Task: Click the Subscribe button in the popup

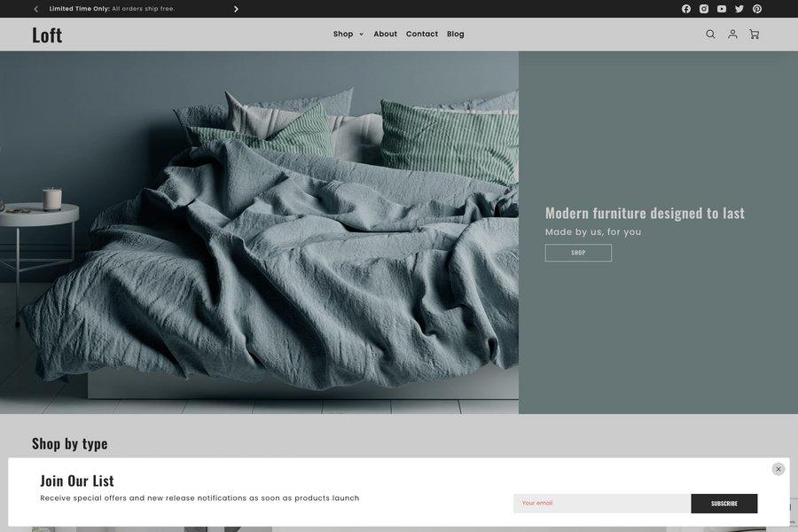Action: 724,503
